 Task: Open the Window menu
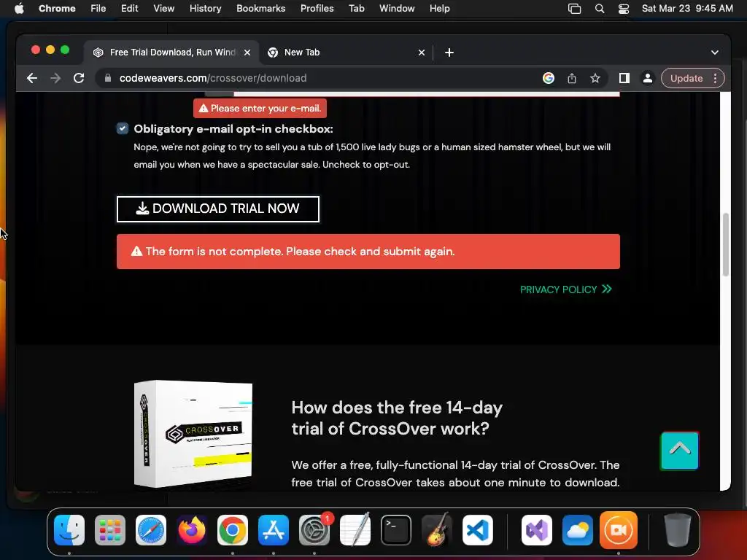[x=397, y=8]
